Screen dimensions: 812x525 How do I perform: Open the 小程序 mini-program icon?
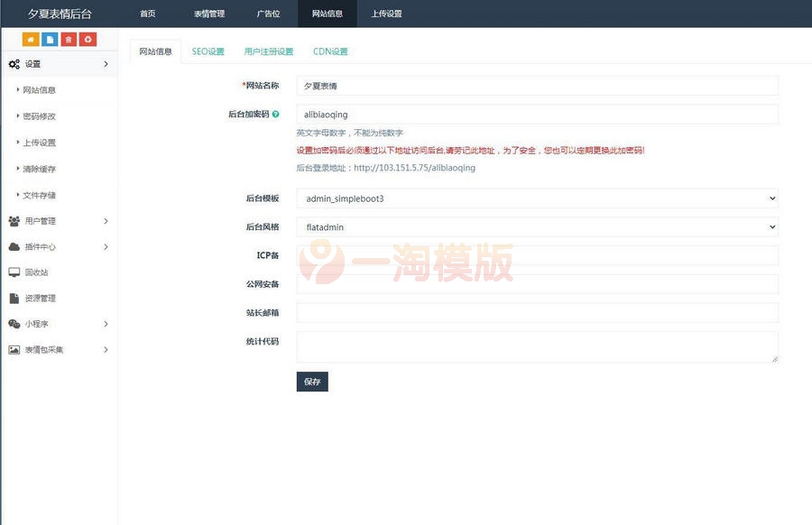[13, 324]
